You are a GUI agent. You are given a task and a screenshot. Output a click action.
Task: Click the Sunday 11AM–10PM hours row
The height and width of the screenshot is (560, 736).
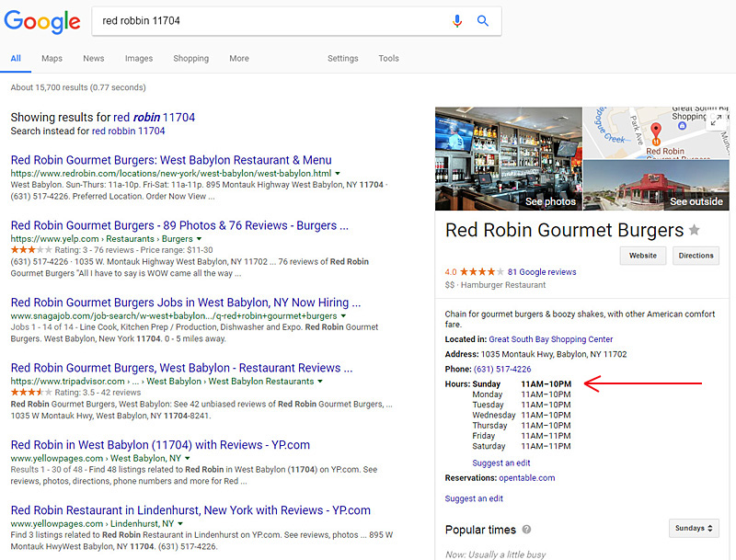(x=522, y=384)
